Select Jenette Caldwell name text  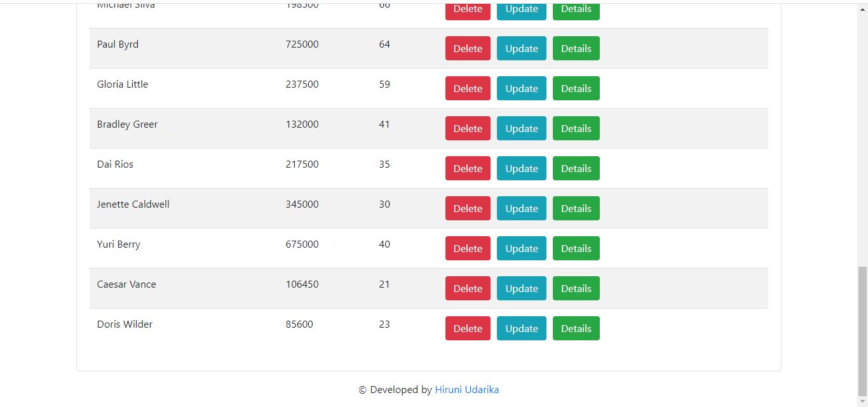point(133,204)
